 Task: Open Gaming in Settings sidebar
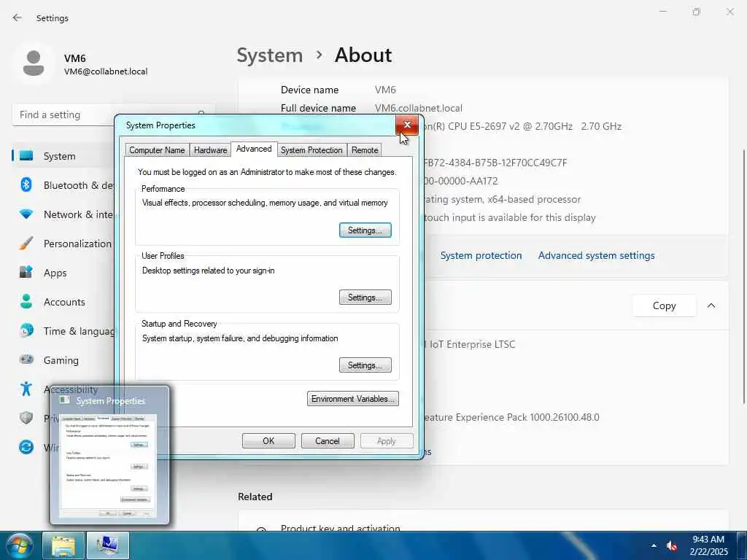click(63, 360)
